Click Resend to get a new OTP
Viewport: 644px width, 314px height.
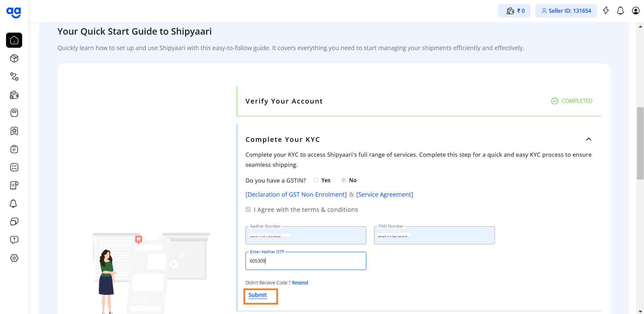(x=300, y=283)
